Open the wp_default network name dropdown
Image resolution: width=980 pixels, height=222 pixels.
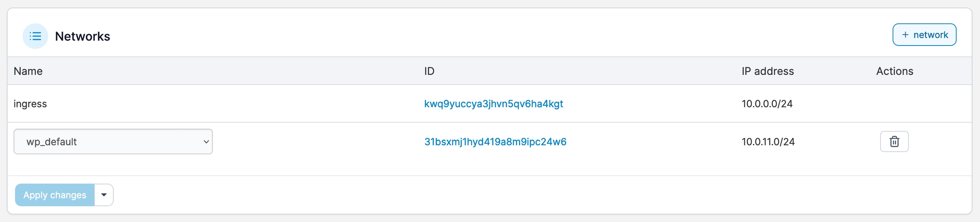[113, 142]
